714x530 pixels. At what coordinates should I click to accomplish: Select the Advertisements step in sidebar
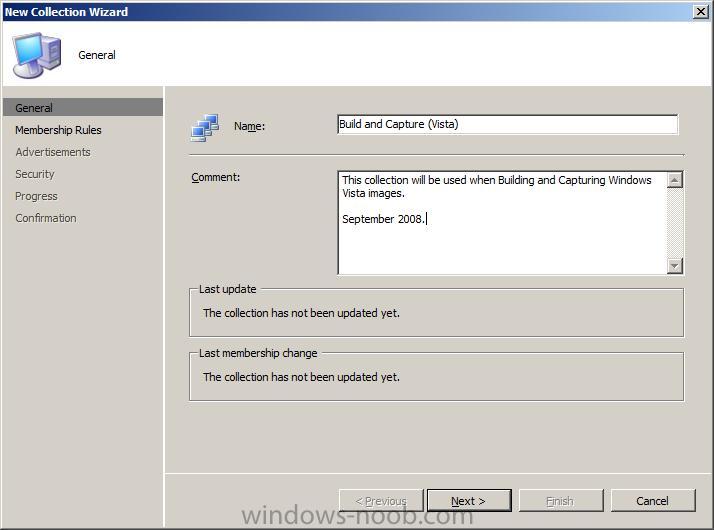tap(53, 152)
